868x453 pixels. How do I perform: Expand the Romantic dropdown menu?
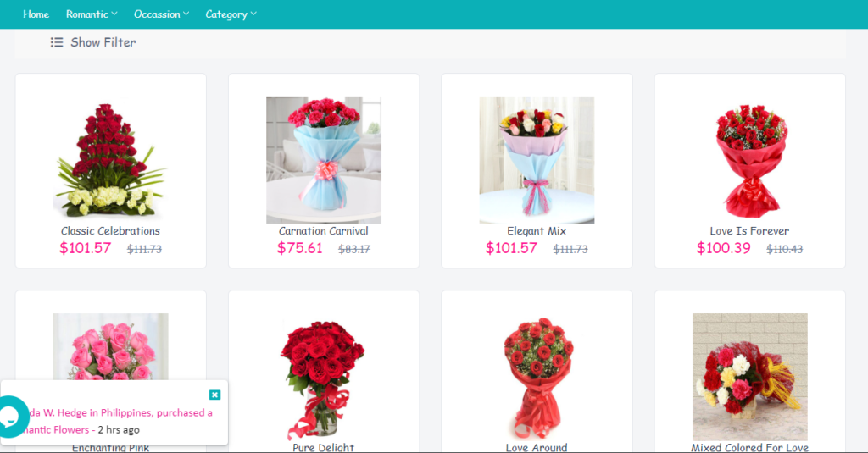[92, 14]
